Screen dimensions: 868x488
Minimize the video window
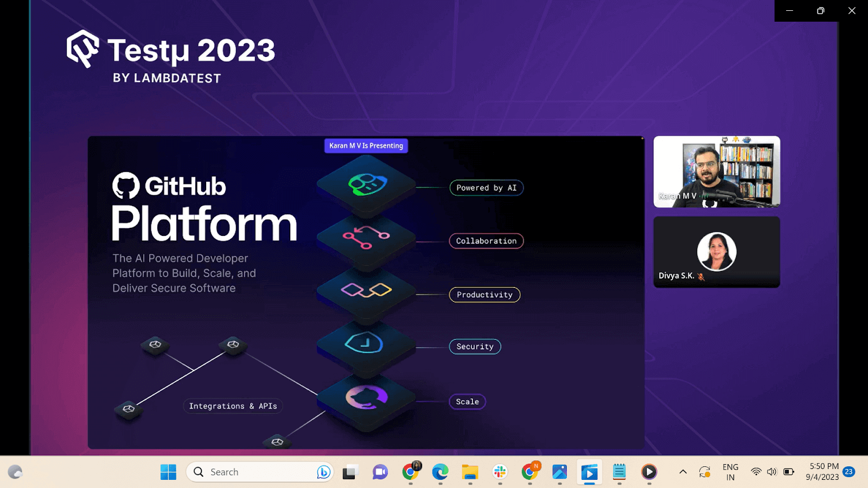(x=790, y=11)
